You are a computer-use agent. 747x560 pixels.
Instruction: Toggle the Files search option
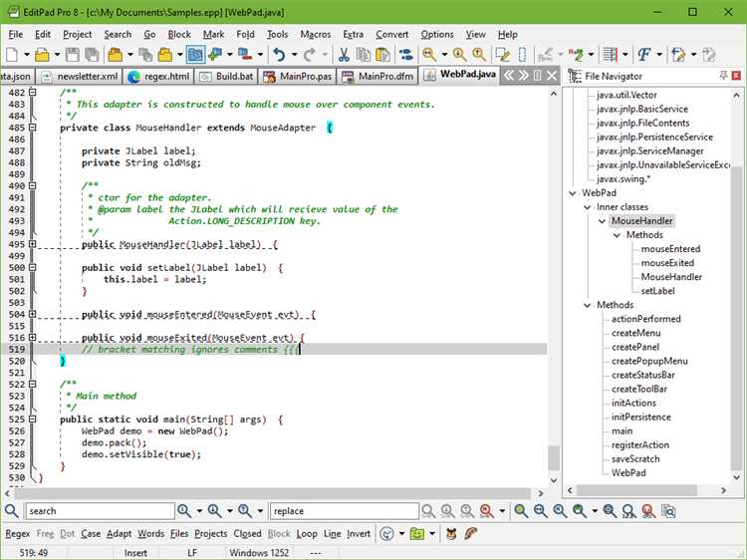pos(179,534)
